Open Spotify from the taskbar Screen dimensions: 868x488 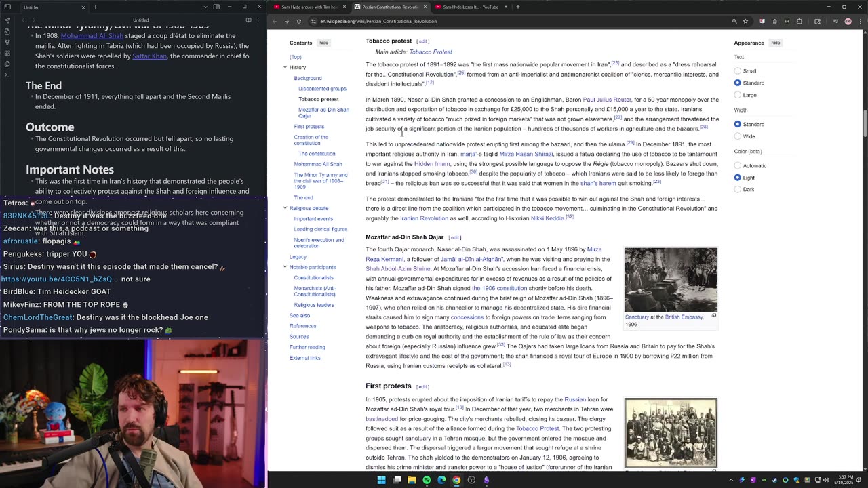coord(427,480)
